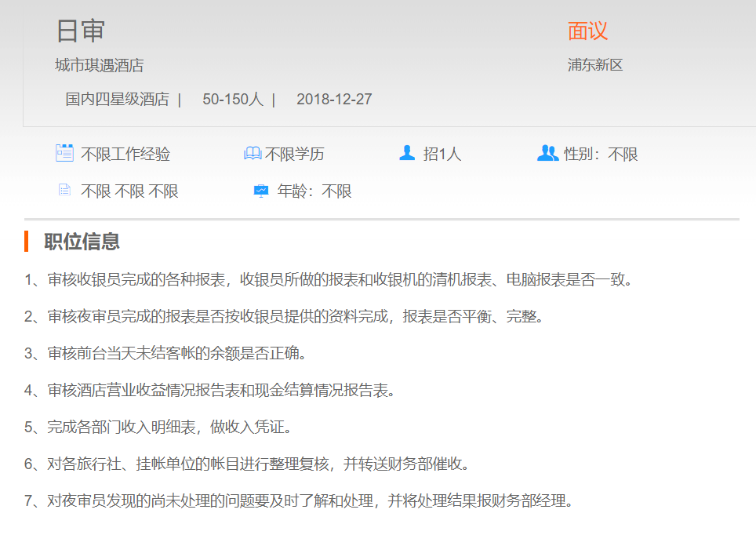Click the 不限学历 education label

295,155
